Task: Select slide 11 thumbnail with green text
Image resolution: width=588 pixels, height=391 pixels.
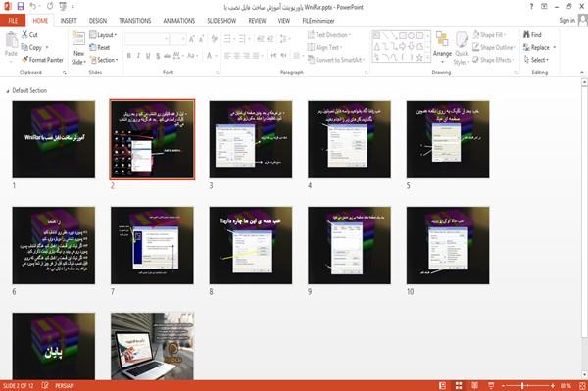Action: coord(54,346)
